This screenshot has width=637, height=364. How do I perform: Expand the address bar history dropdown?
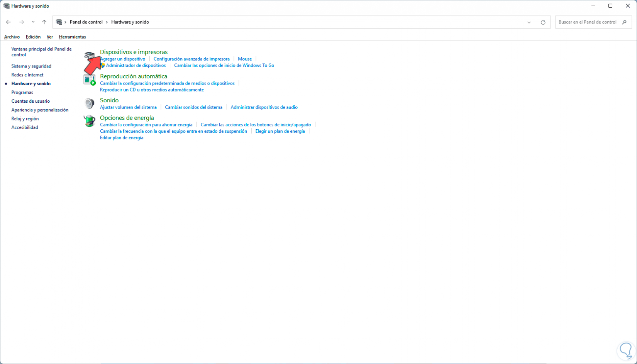pyautogui.click(x=529, y=22)
